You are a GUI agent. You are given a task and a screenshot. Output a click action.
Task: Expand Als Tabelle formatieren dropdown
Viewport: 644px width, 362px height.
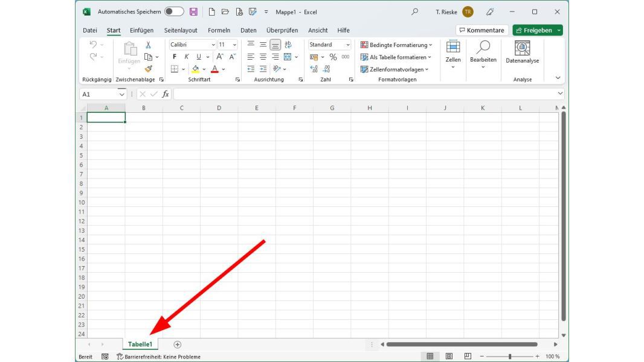tap(430, 57)
